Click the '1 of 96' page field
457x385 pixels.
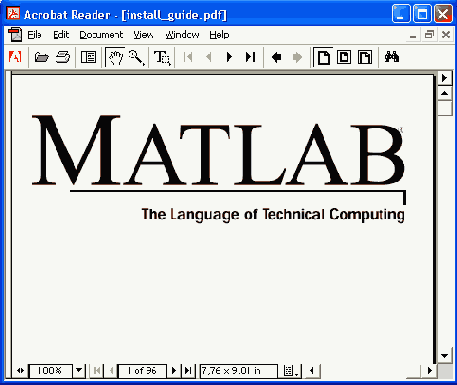[x=142, y=371]
